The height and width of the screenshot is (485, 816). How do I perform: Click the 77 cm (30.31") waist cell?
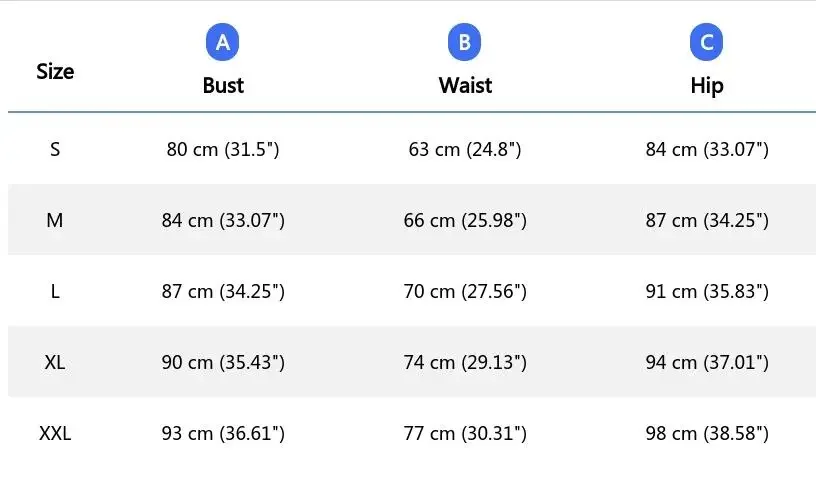[465, 433]
